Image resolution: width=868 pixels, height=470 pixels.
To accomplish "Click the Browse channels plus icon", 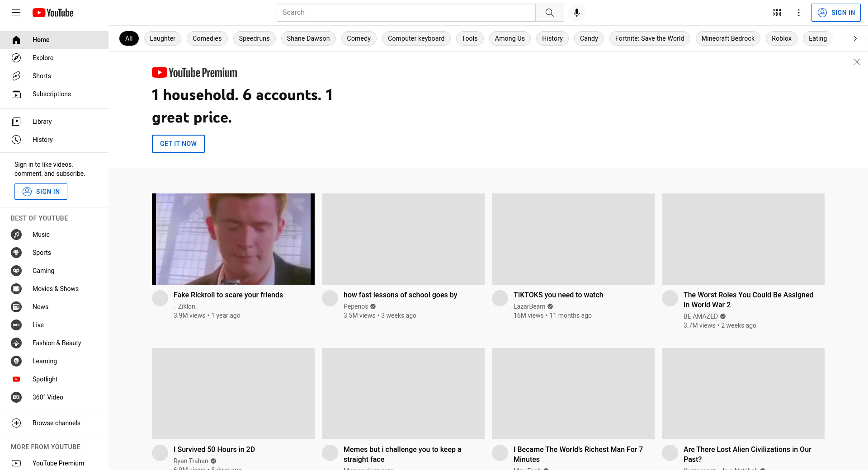I will click(x=16, y=423).
